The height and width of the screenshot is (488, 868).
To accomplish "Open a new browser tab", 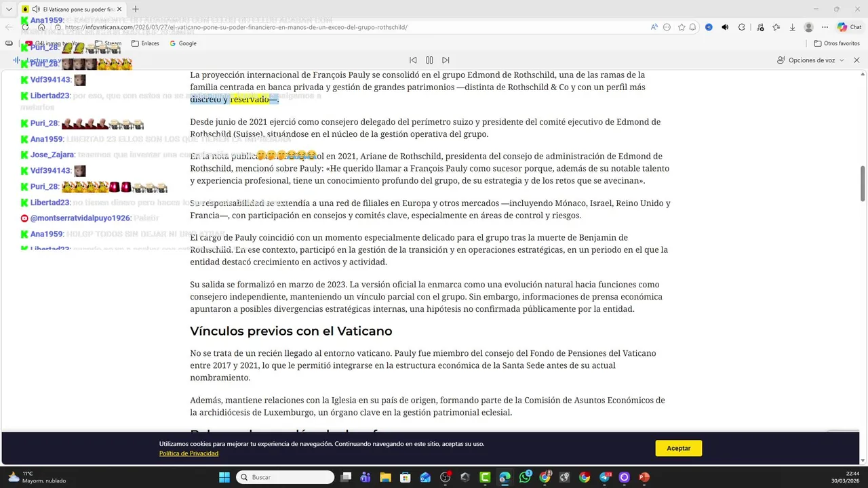I will tap(135, 9).
